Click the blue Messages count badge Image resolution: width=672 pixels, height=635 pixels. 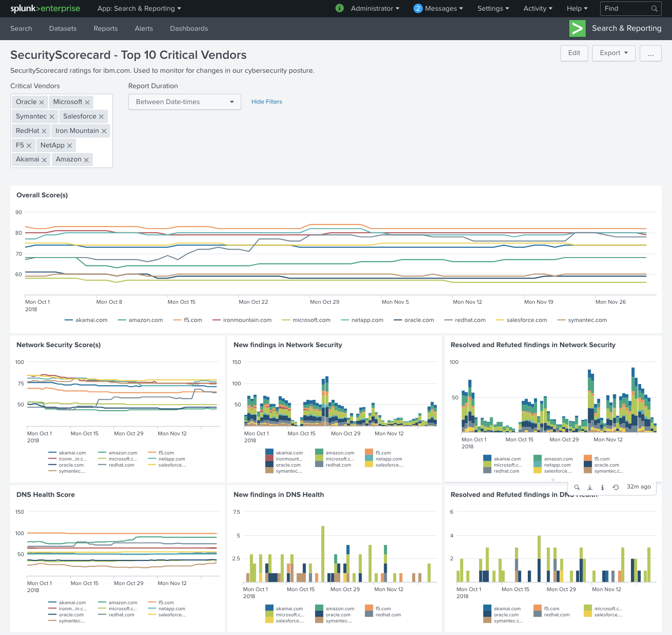(418, 8)
